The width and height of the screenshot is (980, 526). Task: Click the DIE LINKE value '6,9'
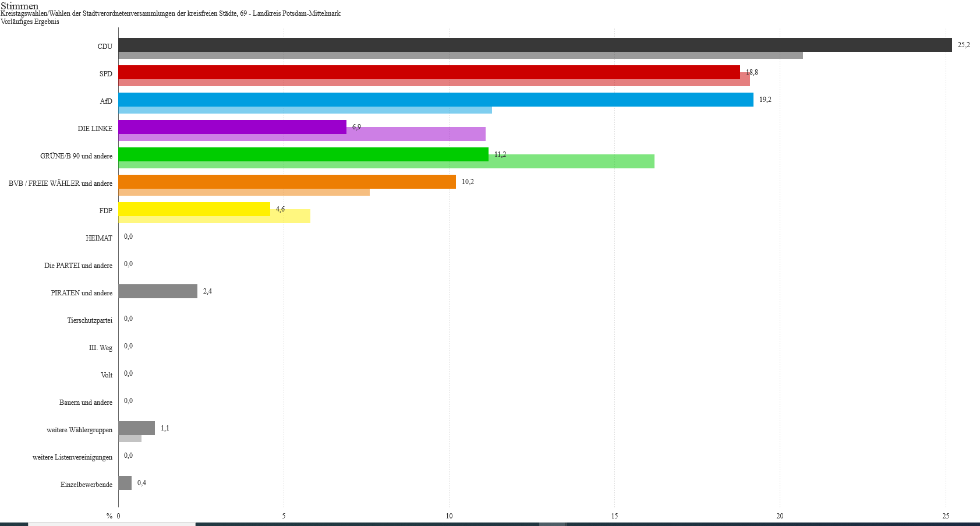click(x=356, y=127)
